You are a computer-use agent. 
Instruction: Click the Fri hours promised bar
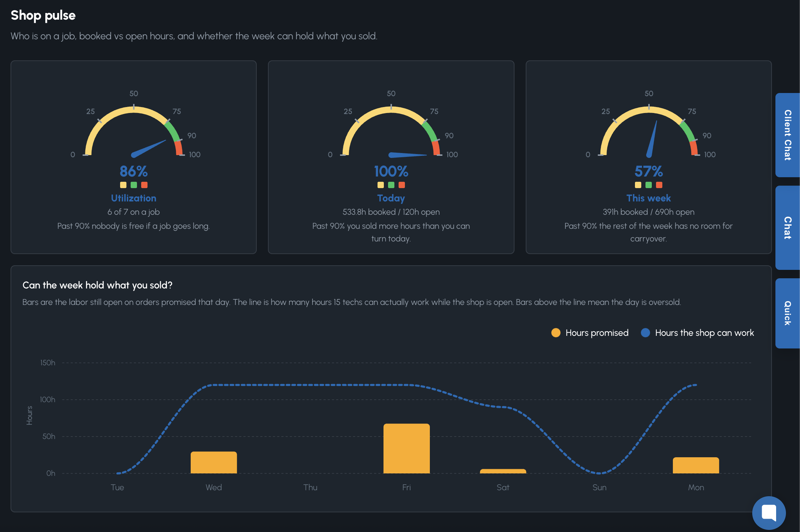(407, 448)
